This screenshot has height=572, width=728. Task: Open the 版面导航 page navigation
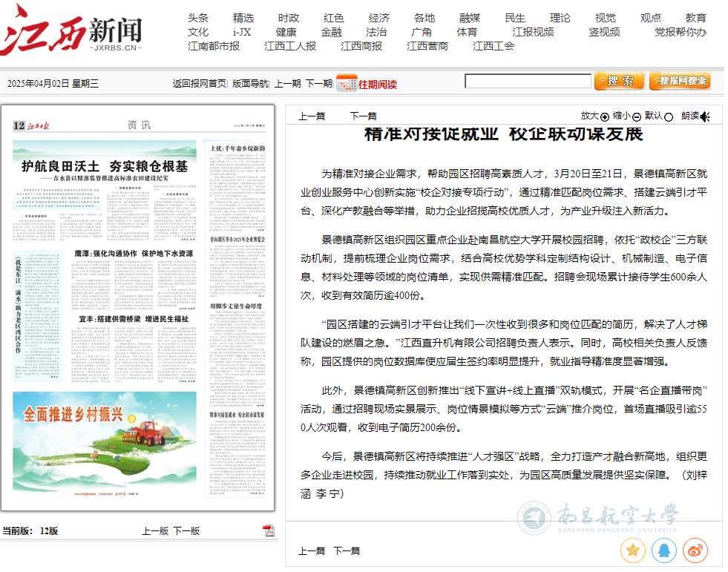[250, 84]
